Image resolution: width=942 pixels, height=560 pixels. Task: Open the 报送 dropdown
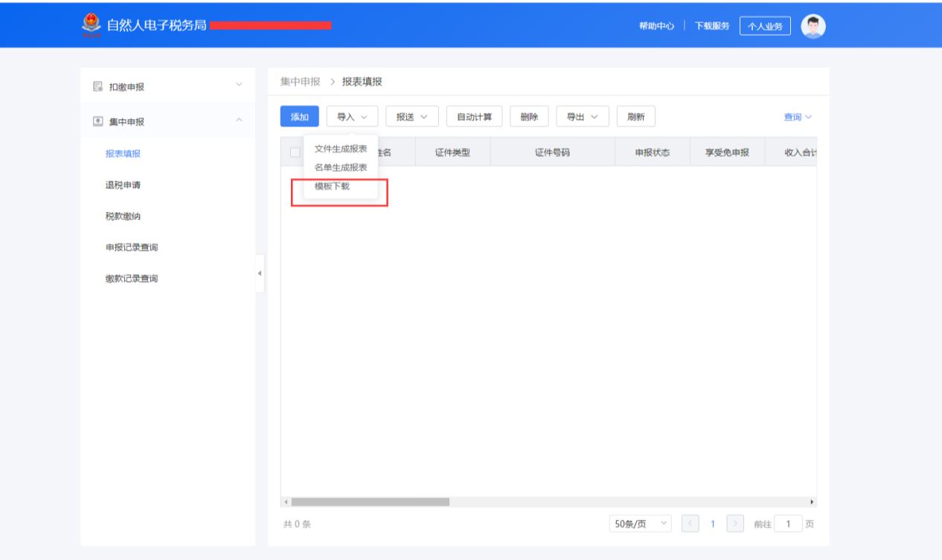[411, 117]
